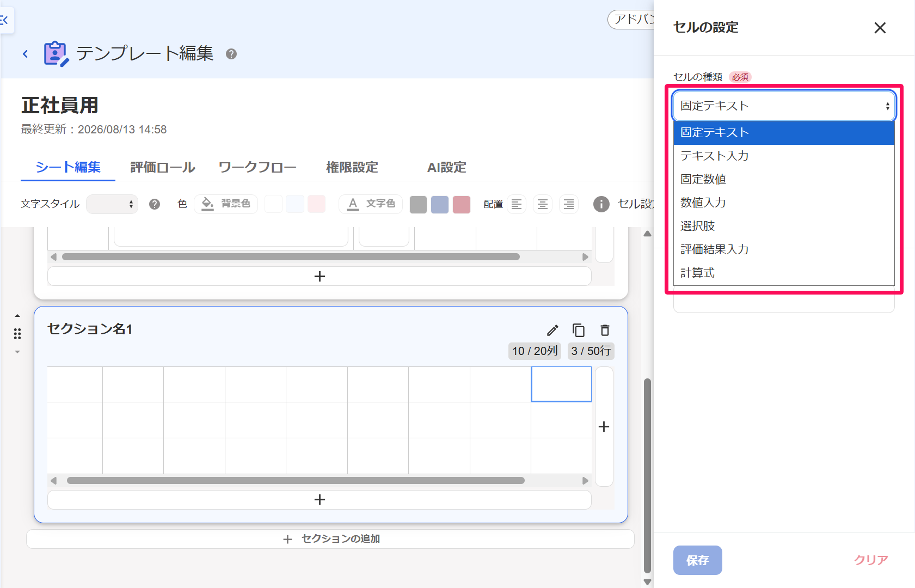915x588 pixels.
Task: Align cell text right
Action: coord(569,204)
